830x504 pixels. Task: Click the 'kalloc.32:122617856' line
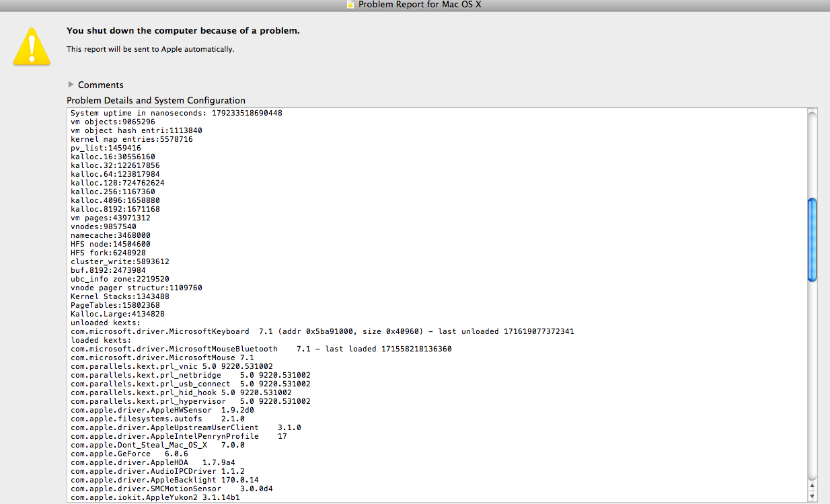pos(115,165)
